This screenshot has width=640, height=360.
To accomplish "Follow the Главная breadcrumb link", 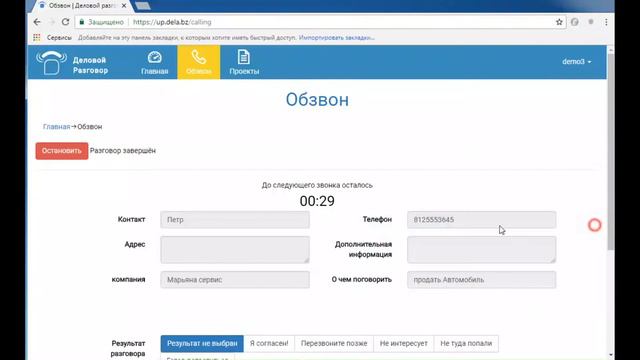I will pyautogui.click(x=56, y=127).
